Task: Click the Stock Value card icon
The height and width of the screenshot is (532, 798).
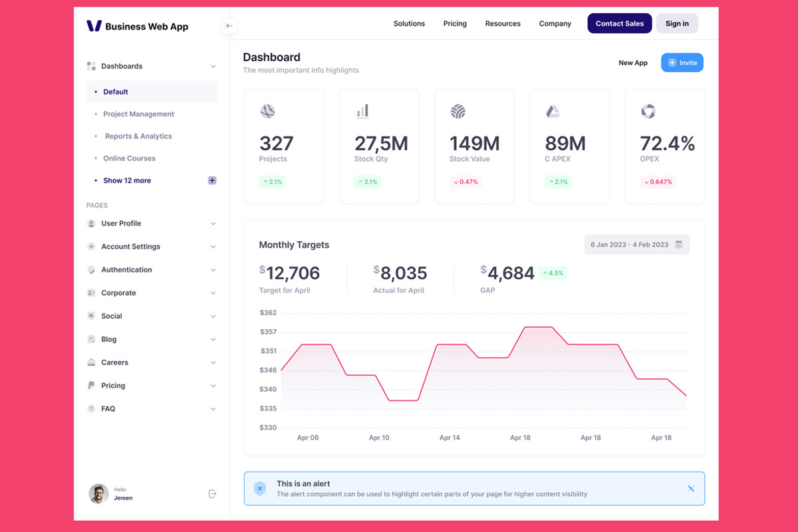Action: click(458, 111)
